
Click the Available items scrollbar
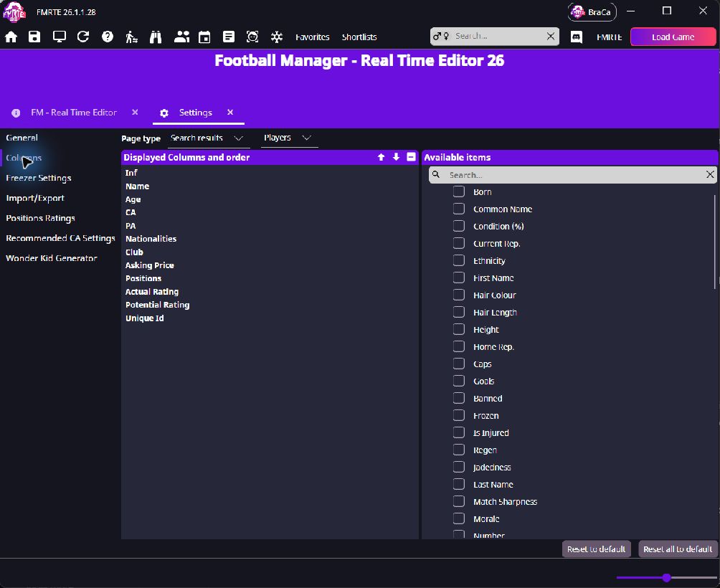click(x=715, y=242)
